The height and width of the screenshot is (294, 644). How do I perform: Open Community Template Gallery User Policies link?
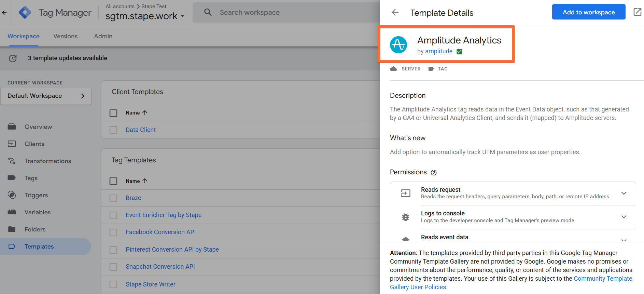click(511, 283)
